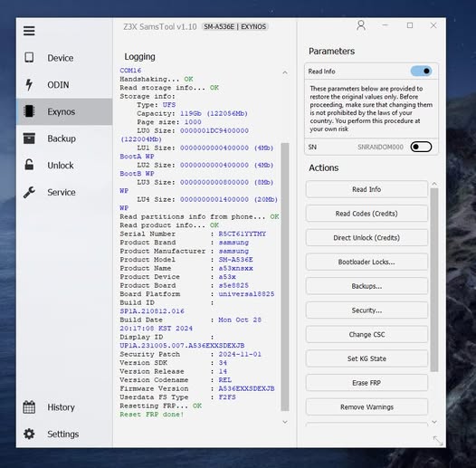Open the Settings page
476x468 pixels.
click(x=64, y=434)
